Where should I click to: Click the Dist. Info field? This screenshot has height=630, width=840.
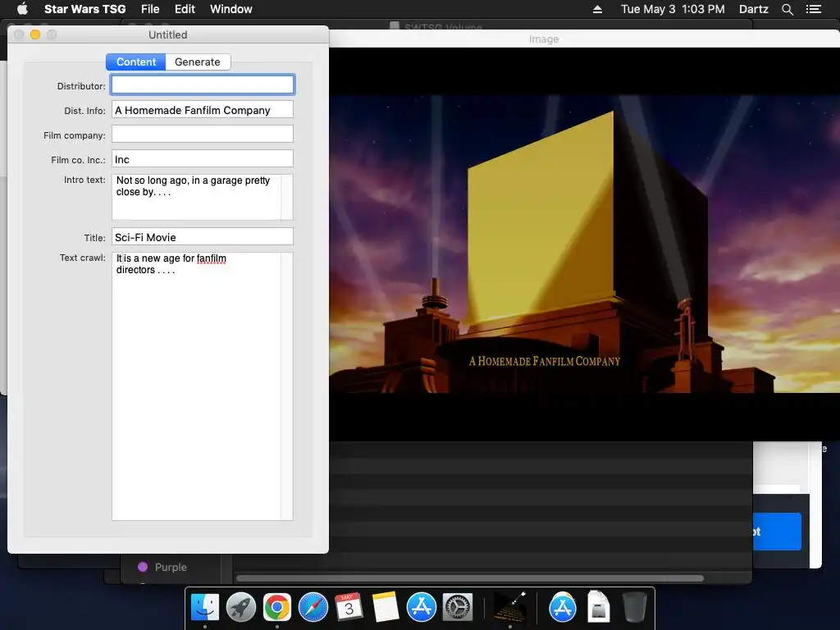tap(203, 110)
